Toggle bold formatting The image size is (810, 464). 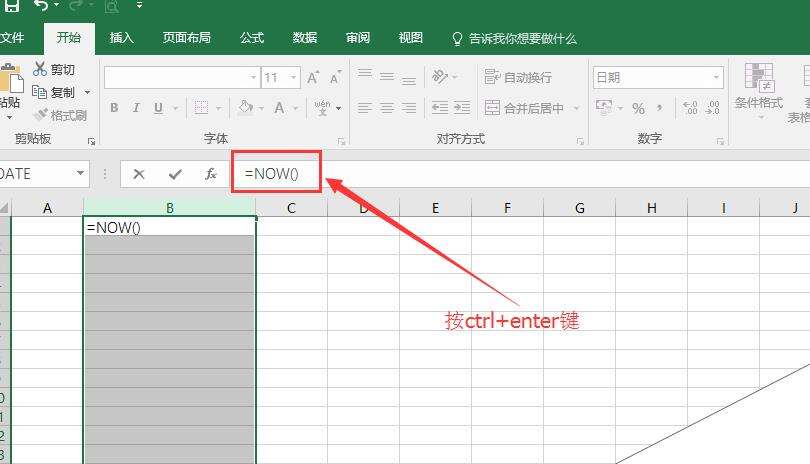tap(114, 108)
